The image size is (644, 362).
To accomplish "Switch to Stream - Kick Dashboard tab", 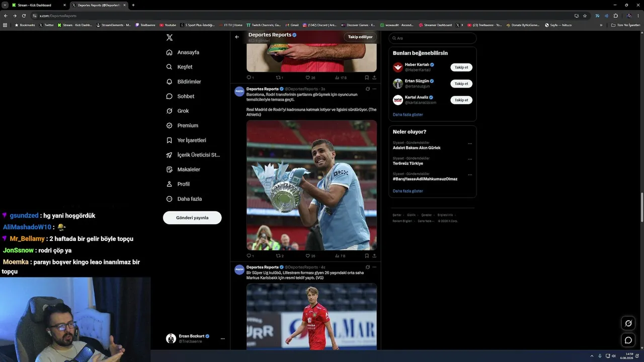I will [39, 5].
